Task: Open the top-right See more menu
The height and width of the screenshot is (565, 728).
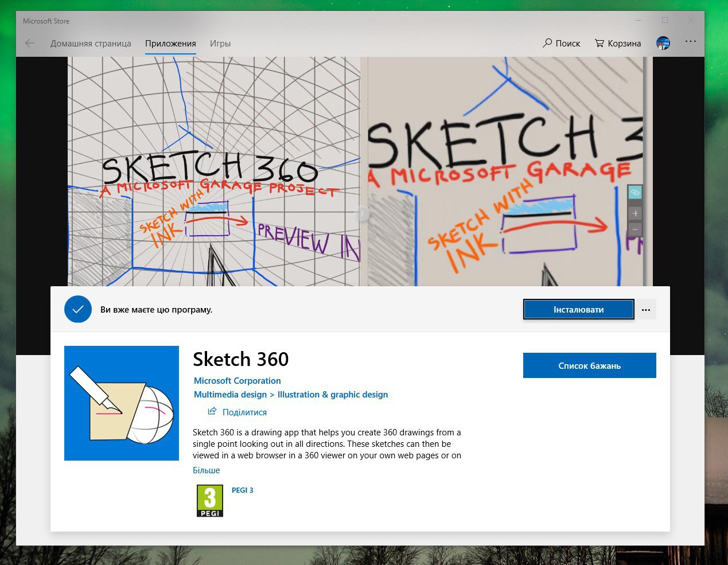Action: pyautogui.click(x=690, y=42)
